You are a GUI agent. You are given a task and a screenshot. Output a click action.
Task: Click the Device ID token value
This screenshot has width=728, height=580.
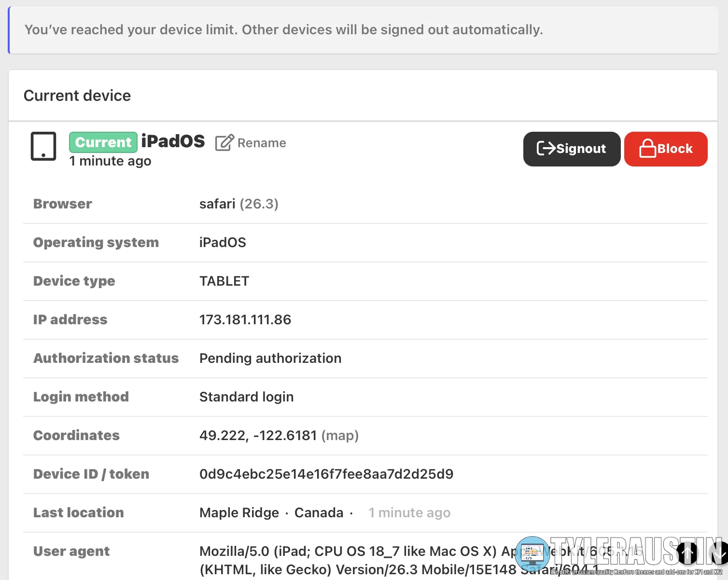(x=326, y=474)
